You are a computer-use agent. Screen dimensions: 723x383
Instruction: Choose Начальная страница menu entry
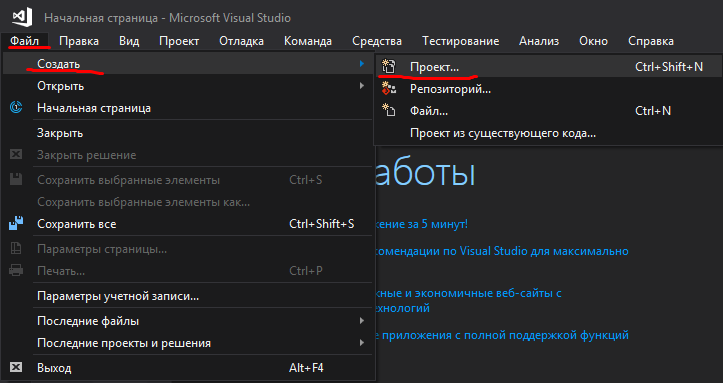[x=187, y=108]
